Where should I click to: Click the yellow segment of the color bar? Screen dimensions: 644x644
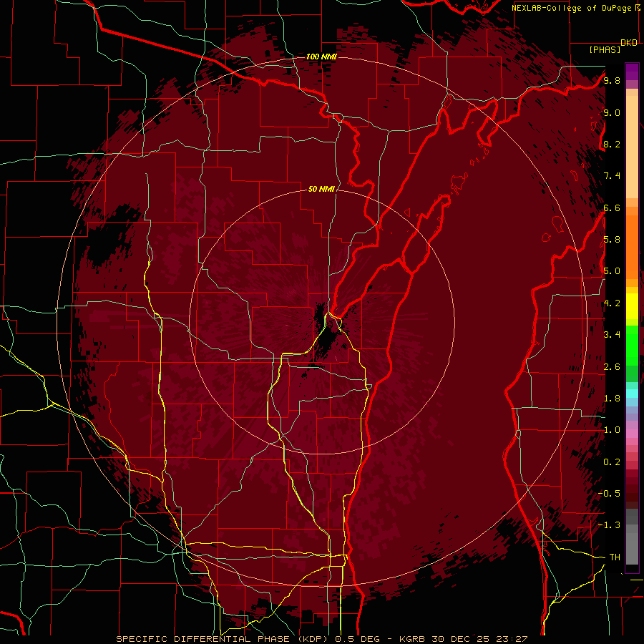coord(632,306)
